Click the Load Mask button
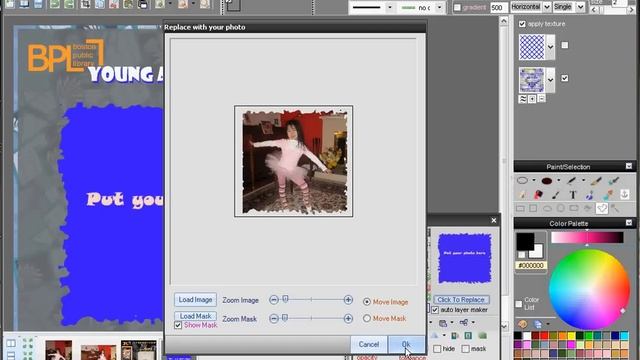 coord(195,316)
